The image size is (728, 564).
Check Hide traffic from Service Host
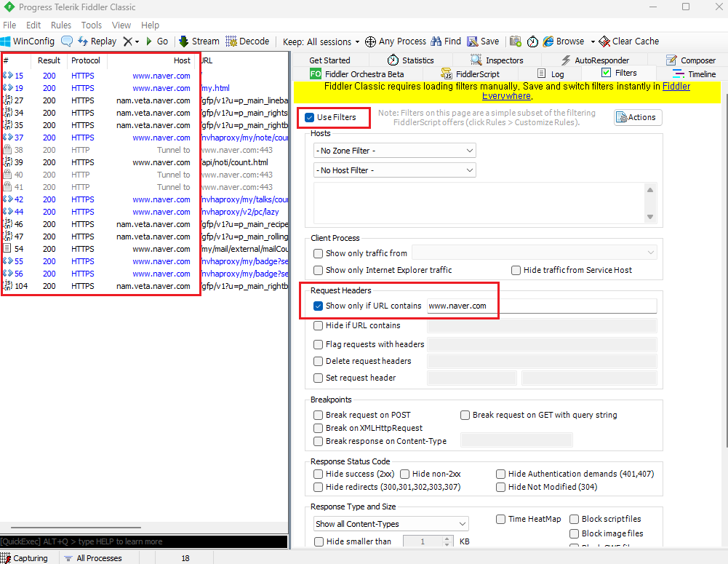tap(516, 270)
